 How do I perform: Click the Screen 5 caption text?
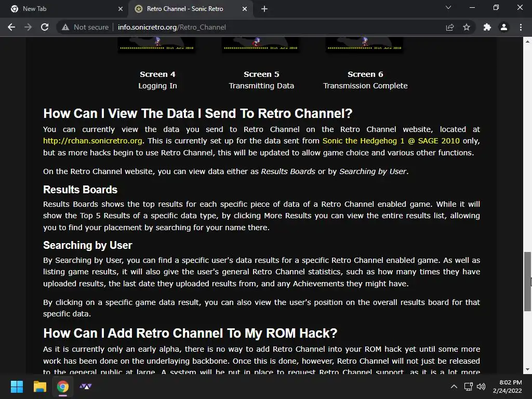[x=261, y=74]
